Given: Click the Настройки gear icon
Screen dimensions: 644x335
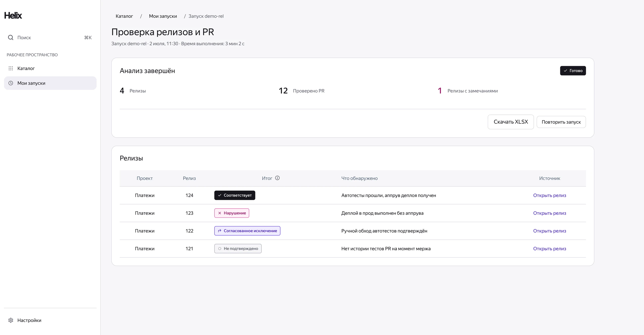Looking at the screenshot, I should coord(11,320).
